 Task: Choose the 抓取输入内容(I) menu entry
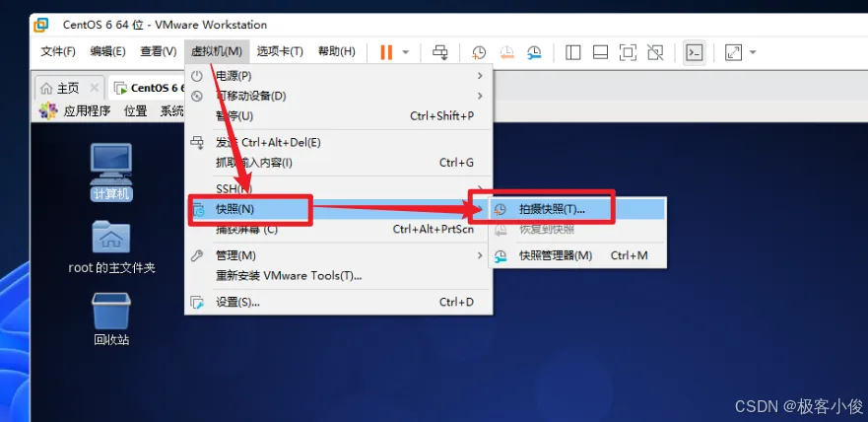(x=338, y=163)
